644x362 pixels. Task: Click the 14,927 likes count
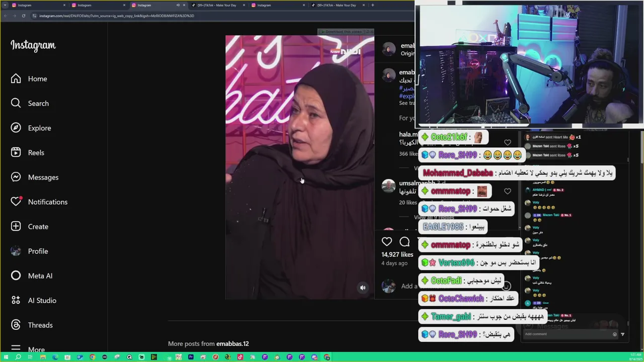(x=397, y=255)
